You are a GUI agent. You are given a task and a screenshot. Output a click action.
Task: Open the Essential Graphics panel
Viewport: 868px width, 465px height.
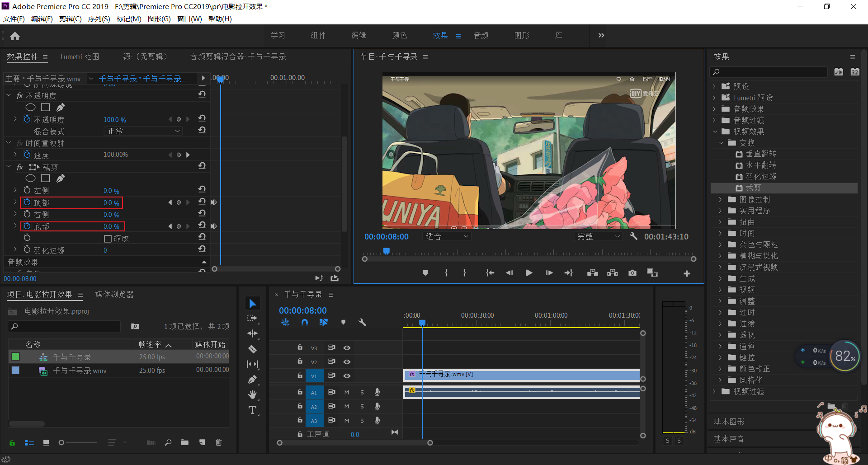coord(729,422)
